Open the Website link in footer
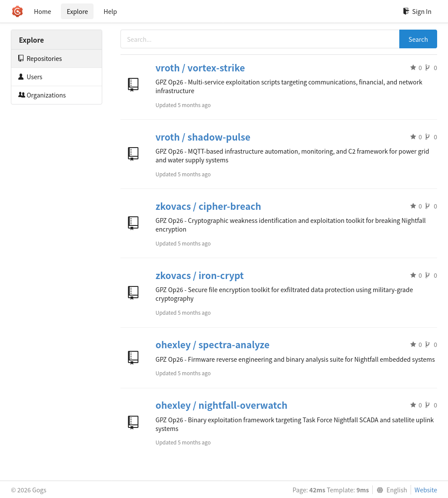 [x=425, y=490]
